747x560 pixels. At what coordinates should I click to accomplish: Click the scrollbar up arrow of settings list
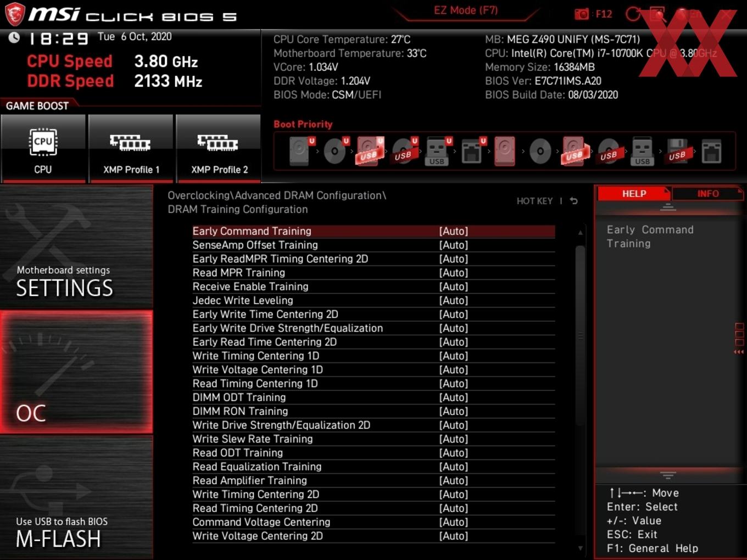pos(581,233)
